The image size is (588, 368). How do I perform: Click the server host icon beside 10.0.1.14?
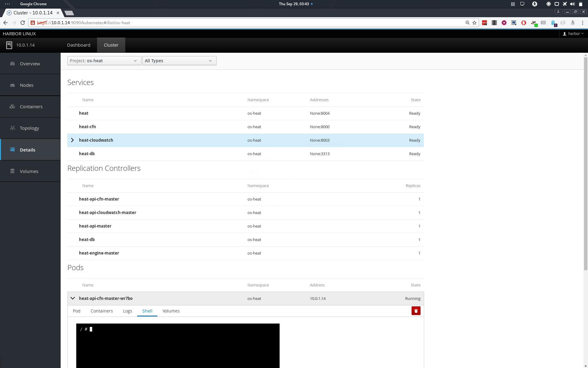coord(9,45)
